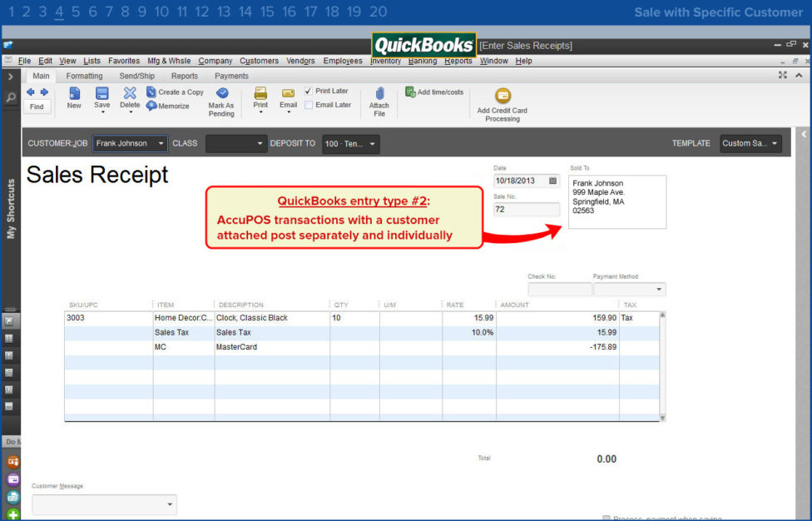
Task: Click the Find button
Action: tap(37, 107)
